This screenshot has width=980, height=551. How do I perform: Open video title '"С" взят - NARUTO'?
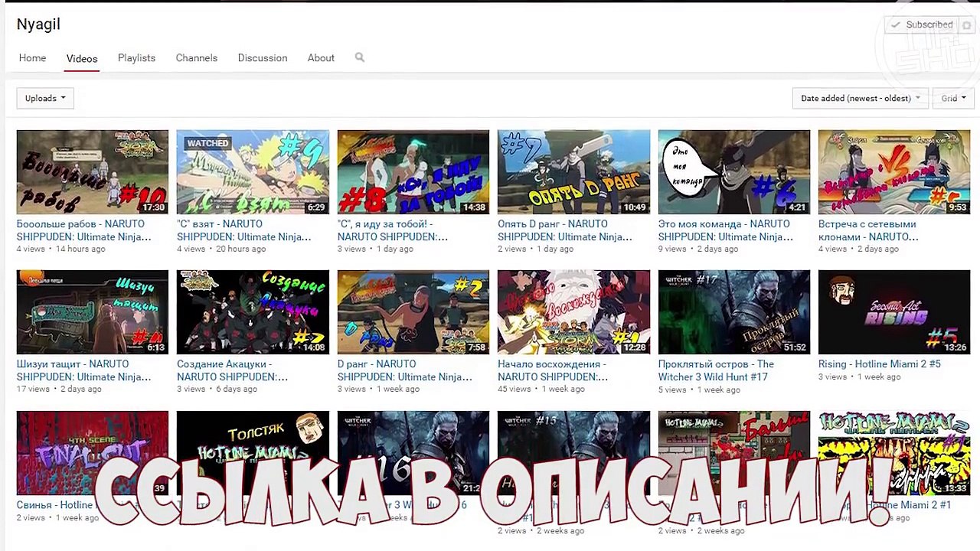pyautogui.click(x=244, y=230)
